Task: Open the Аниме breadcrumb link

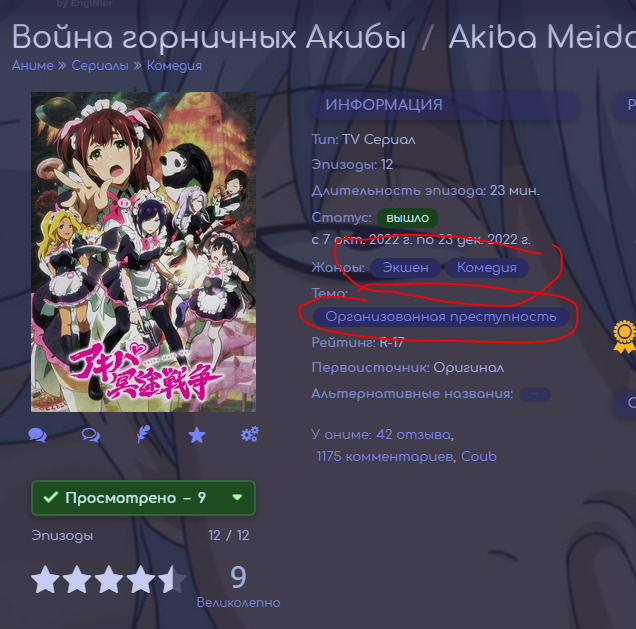Action: tap(33, 66)
